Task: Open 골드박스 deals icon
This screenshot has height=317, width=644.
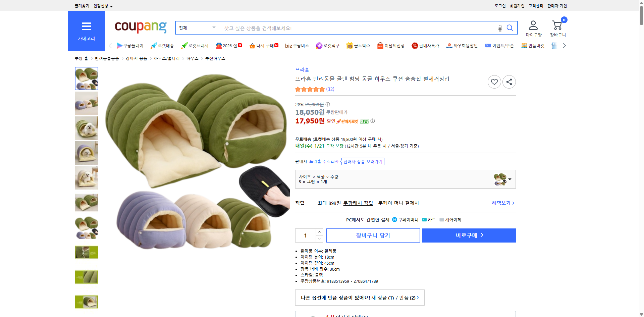Action: (349, 45)
